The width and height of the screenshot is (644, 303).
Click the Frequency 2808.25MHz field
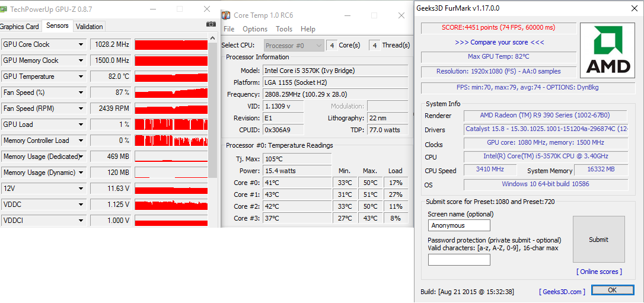click(335, 94)
